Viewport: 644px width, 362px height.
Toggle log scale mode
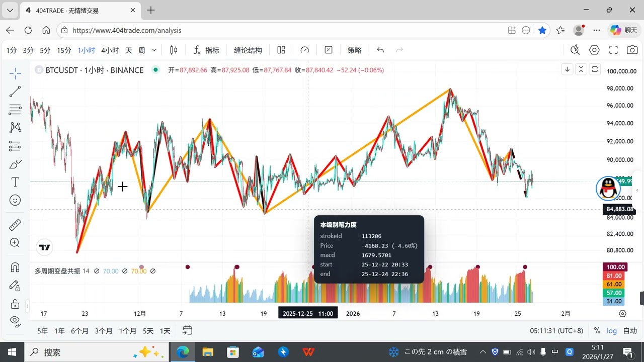(612, 330)
